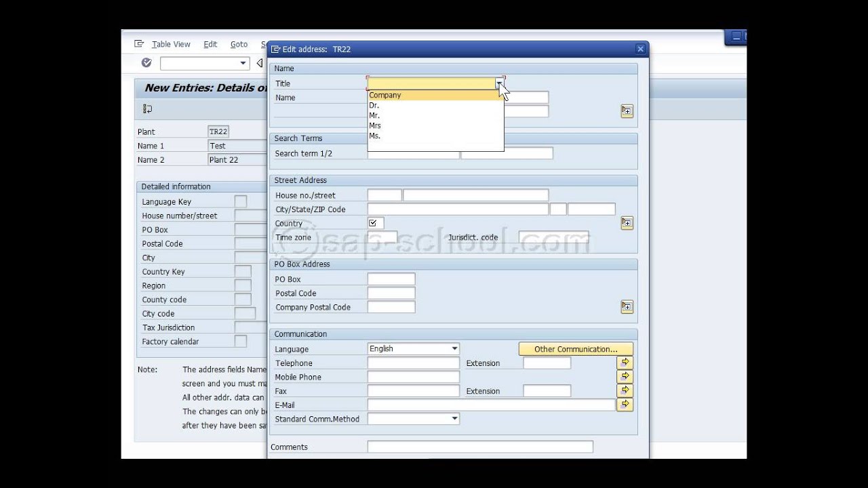This screenshot has width=868, height=488.
Task: Choose Mr. in the Title list
Action: [x=435, y=116]
